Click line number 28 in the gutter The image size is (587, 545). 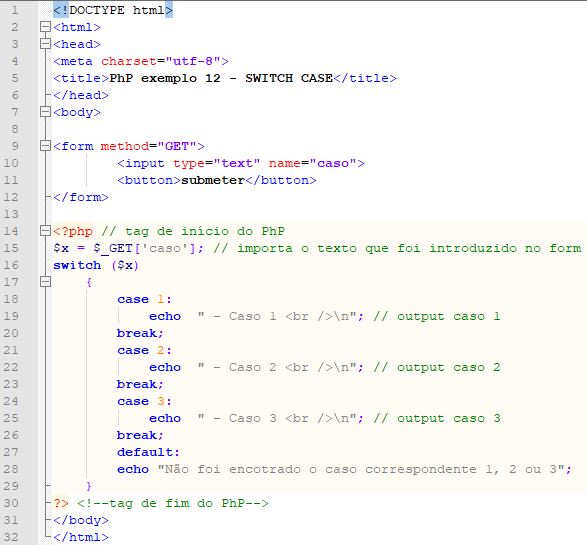11,469
